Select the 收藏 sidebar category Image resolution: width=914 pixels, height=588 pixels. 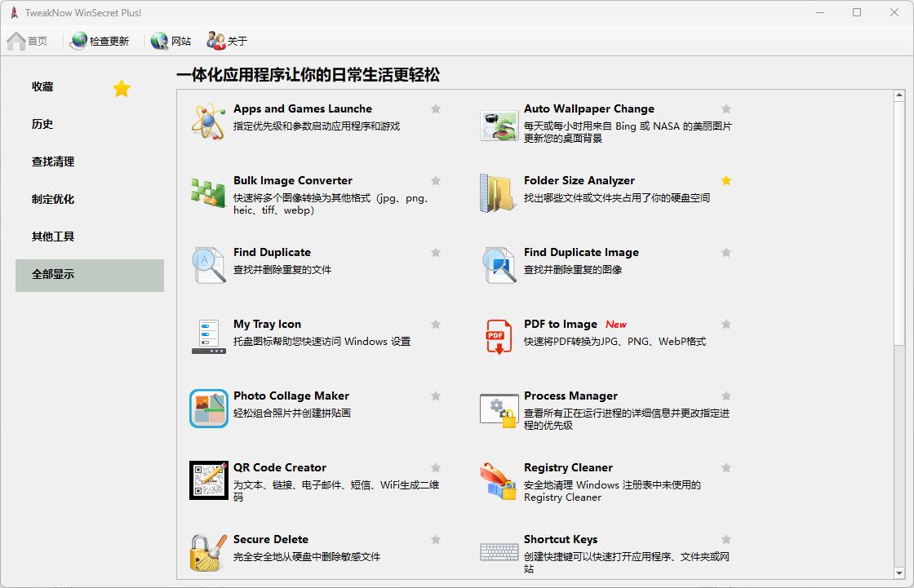(x=90, y=86)
